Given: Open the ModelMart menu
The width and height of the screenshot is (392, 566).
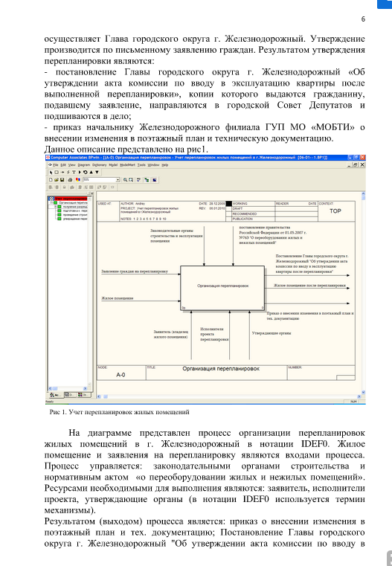Looking at the screenshot, I should click(x=127, y=165).
